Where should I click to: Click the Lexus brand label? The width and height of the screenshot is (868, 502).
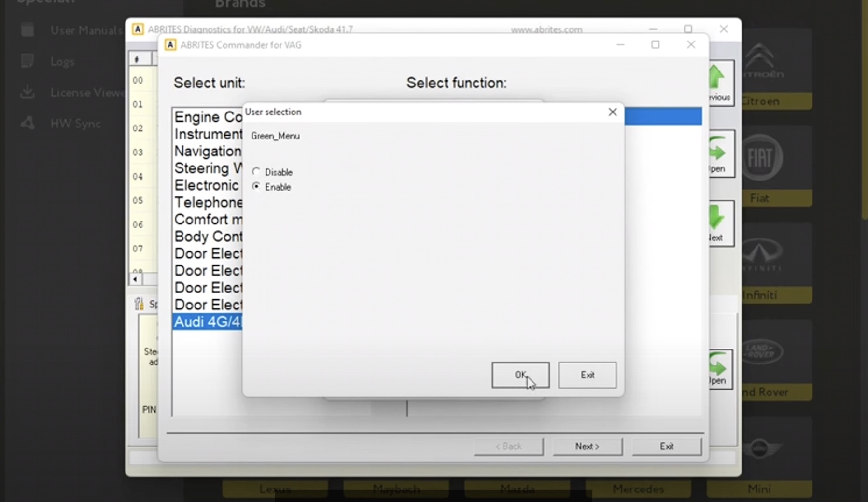[x=275, y=489]
